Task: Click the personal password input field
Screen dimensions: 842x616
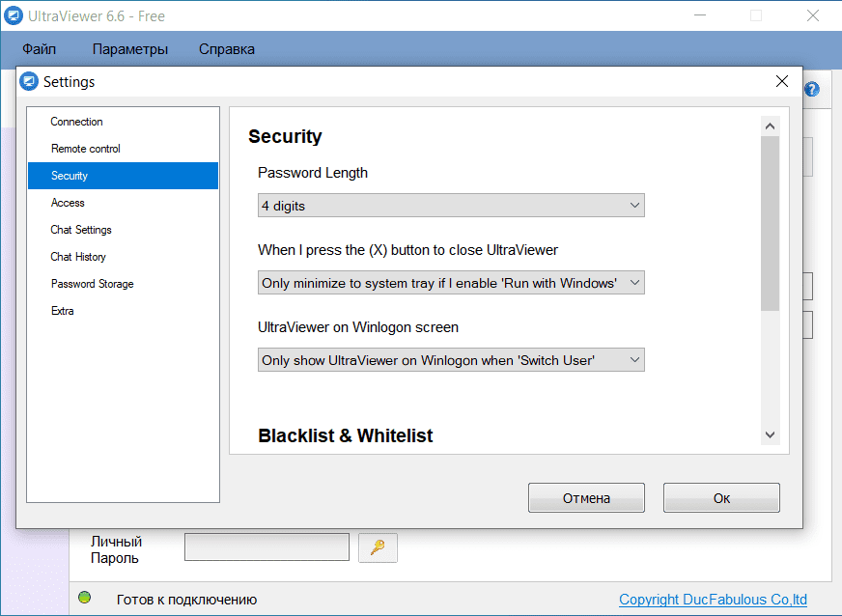Action: click(x=267, y=547)
